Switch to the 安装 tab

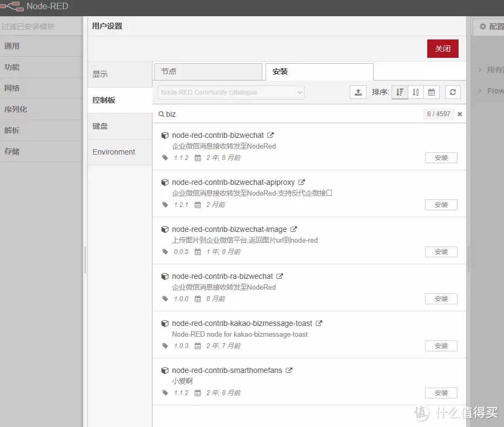click(x=320, y=71)
